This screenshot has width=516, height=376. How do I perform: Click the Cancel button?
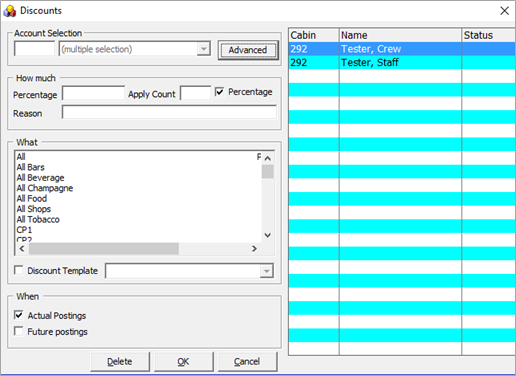(247, 361)
